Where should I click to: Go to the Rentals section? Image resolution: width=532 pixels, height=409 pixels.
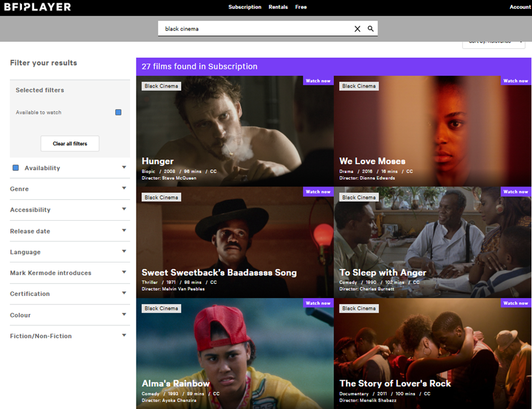pos(278,7)
